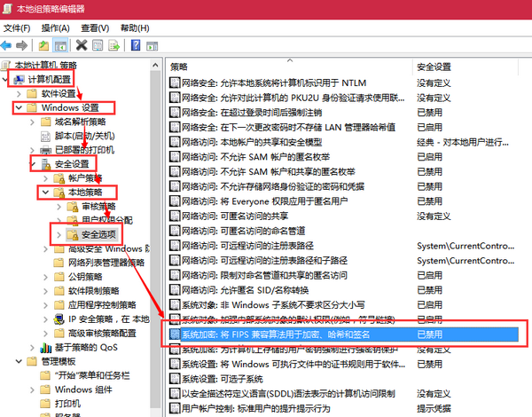Screen dimensions: 532x417
Task: Expand the 审核策略 node
Action: tap(59, 207)
